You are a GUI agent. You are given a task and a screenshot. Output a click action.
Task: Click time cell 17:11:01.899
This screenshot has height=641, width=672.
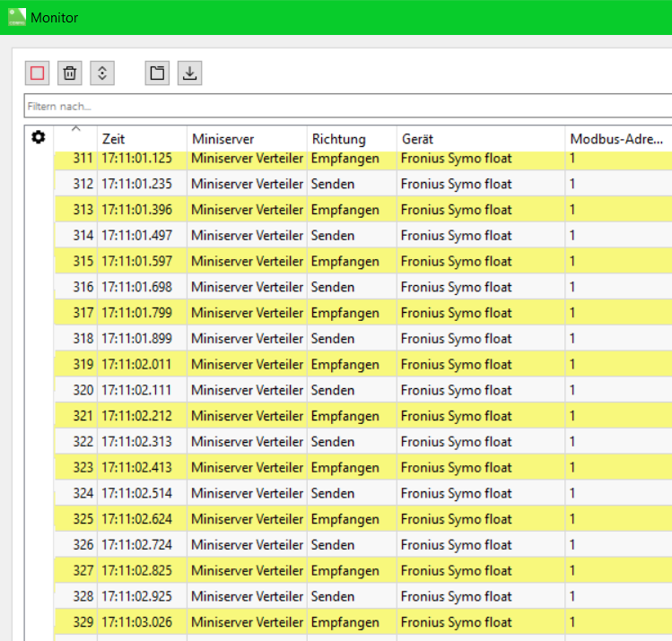[136, 339]
